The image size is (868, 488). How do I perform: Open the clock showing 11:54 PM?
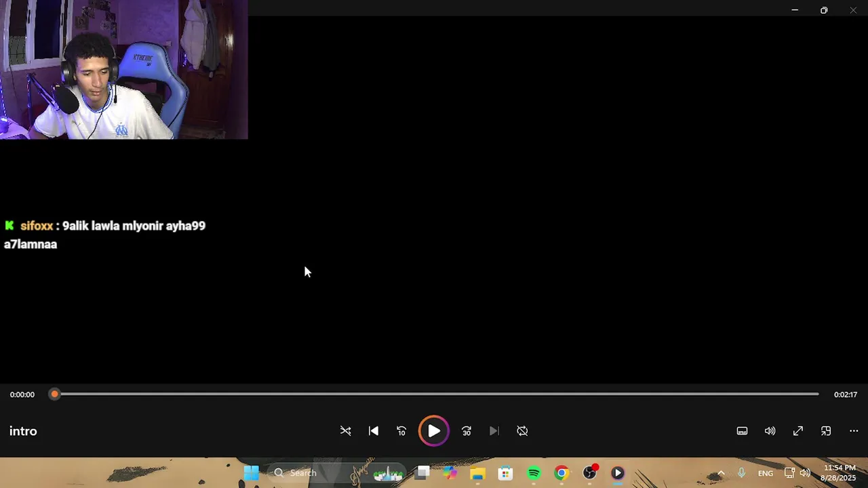click(840, 473)
